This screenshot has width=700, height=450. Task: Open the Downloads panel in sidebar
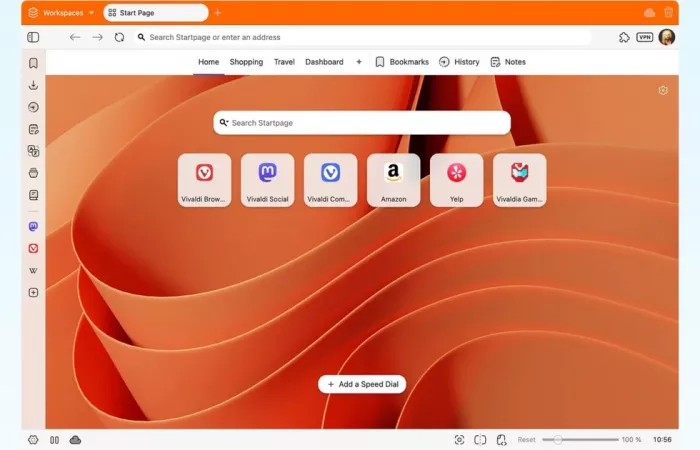(33, 85)
